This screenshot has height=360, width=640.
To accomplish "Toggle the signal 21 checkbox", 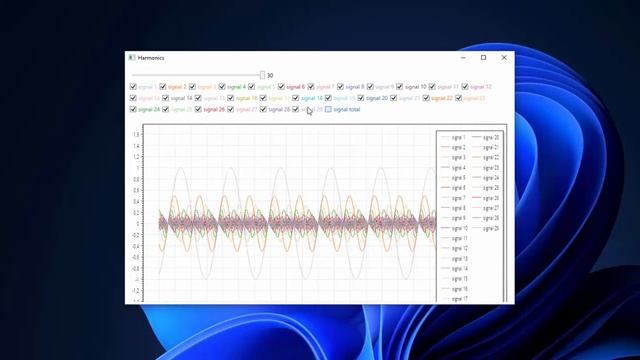I will coord(393,98).
